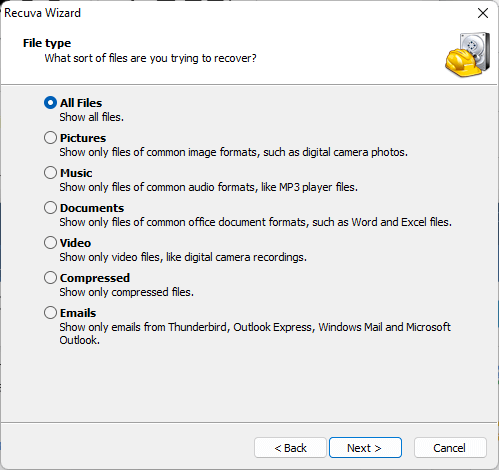Click the MP3 player files description text

[209, 187]
